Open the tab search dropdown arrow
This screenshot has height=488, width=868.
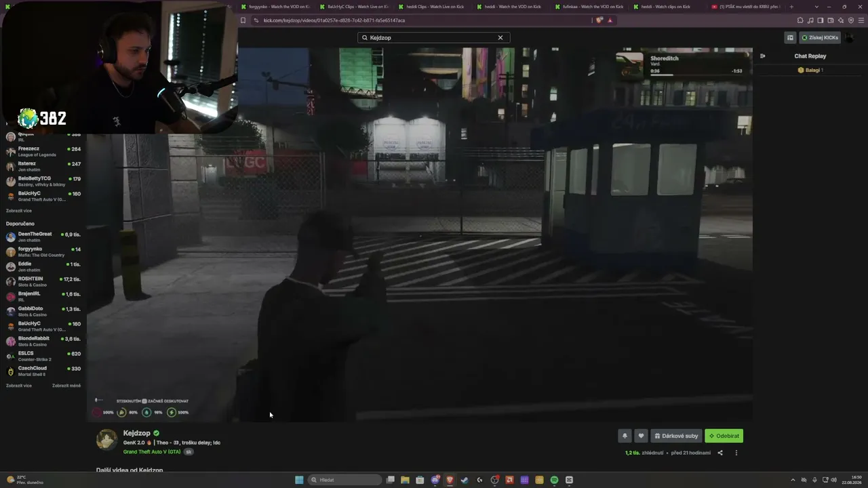coord(816,7)
